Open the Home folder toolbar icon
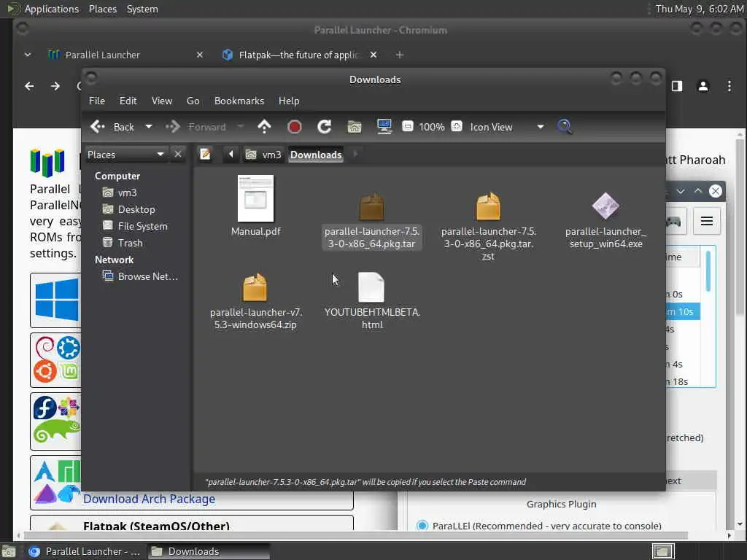Image resolution: width=747 pixels, height=560 pixels. click(x=355, y=127)
